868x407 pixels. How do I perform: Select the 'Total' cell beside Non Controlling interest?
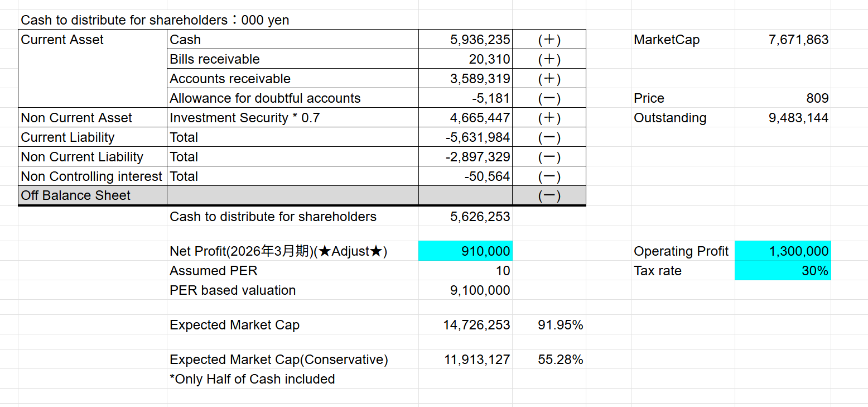(293, 176)
